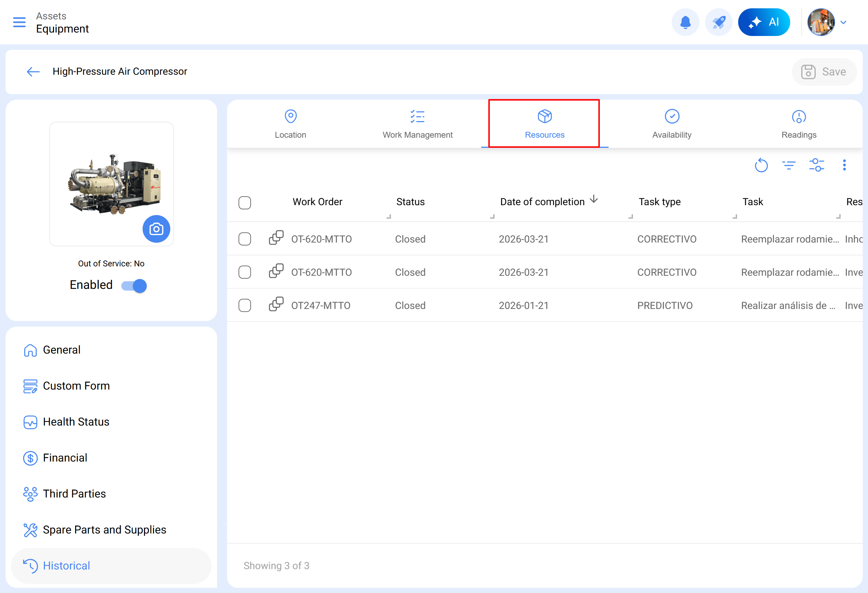
Task: Click the notifications bell icon
Action: tap(685, 22)
